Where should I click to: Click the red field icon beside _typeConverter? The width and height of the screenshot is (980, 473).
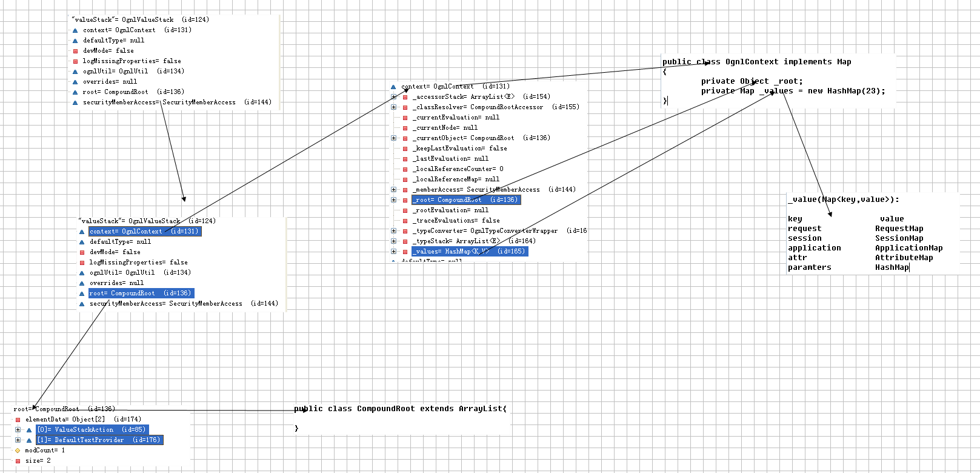pyautogui.click(x=405, y=231)
